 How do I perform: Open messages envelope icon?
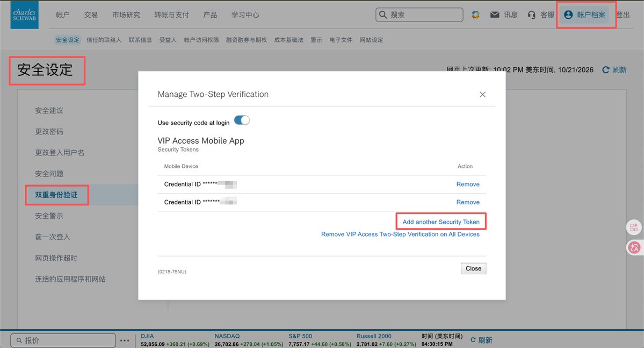[495, 15]
